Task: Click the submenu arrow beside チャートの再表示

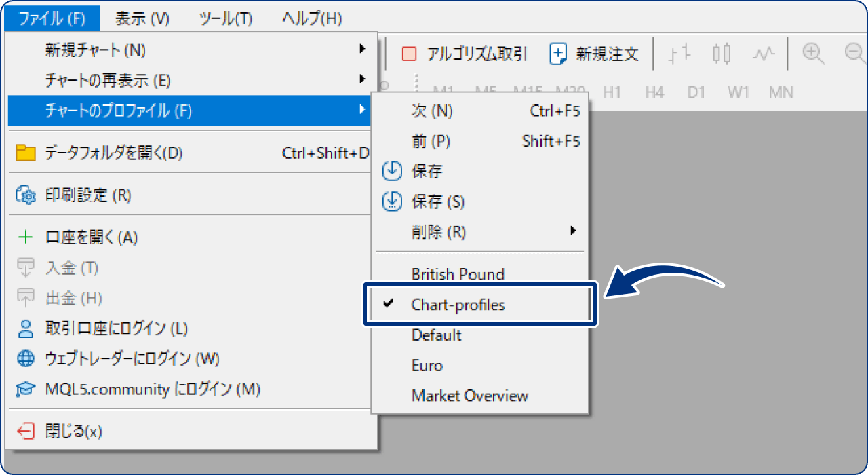Action: click(x=361, y=79)
